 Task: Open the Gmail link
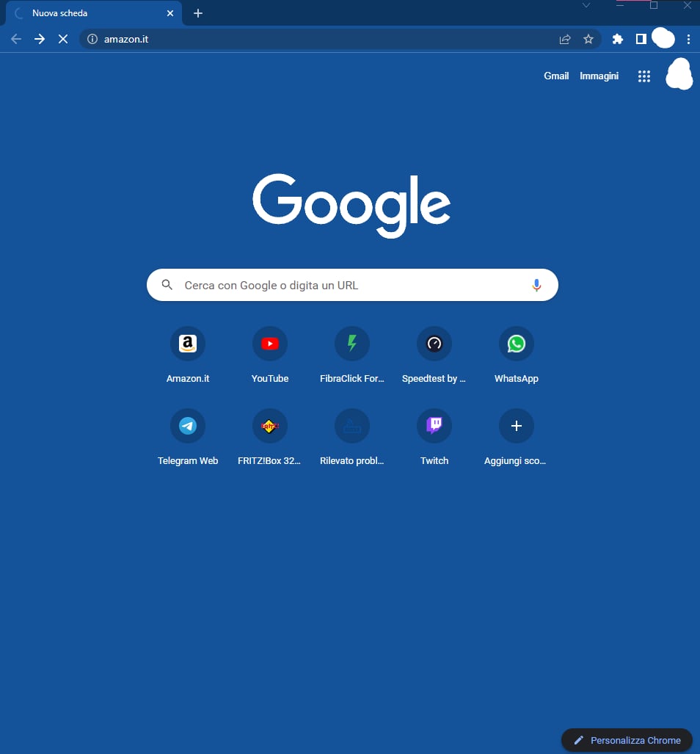[556, 76]
